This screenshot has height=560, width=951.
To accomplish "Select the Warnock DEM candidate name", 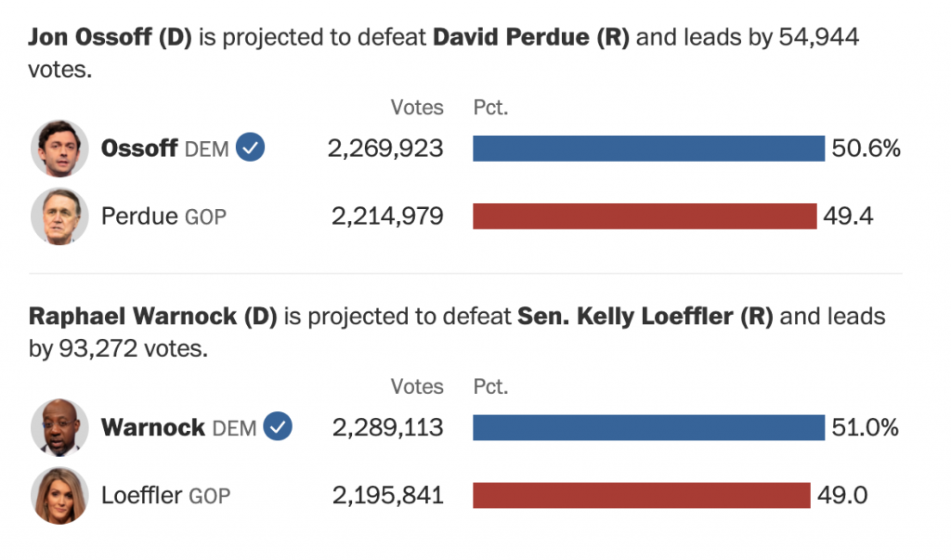I will 178,428.
